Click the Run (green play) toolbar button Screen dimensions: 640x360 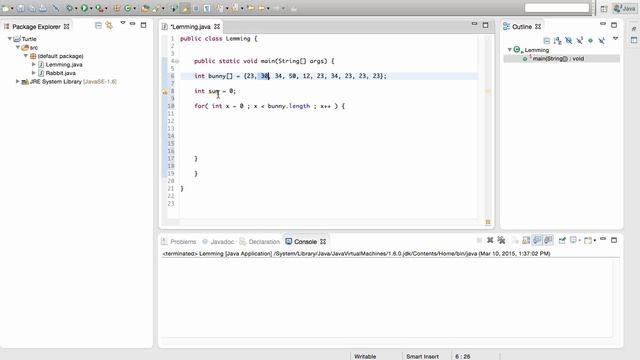coord(84,8)
